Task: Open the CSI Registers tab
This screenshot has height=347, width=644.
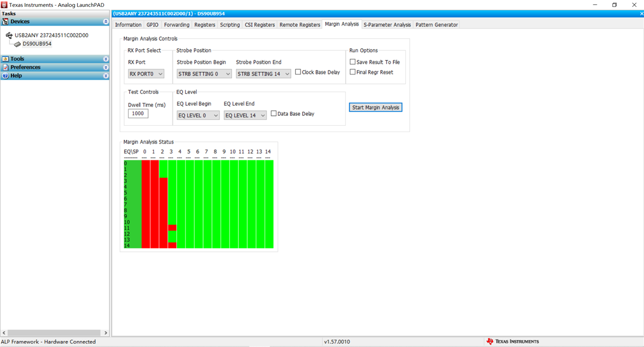Action: (260, 25)
